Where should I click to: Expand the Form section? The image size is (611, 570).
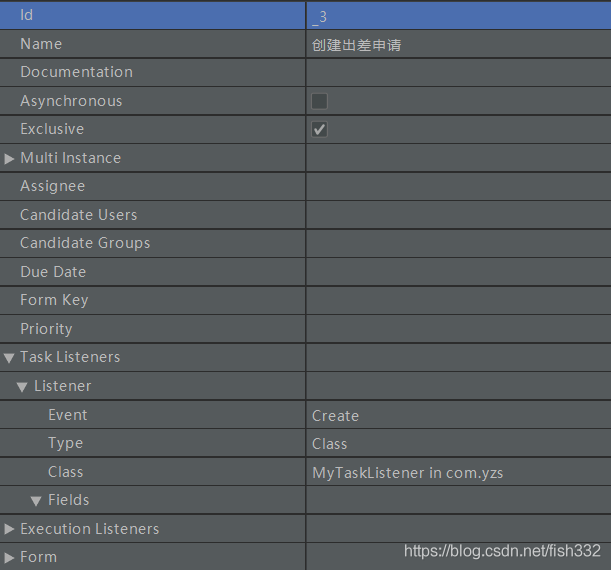pyautogui.click(x=10, y=557)
